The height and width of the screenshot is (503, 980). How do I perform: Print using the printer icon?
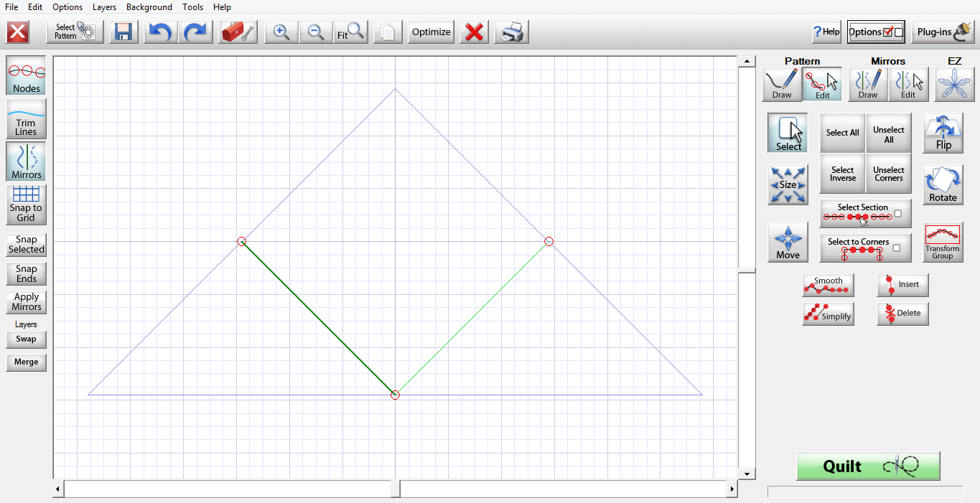(x=512, y=32)
